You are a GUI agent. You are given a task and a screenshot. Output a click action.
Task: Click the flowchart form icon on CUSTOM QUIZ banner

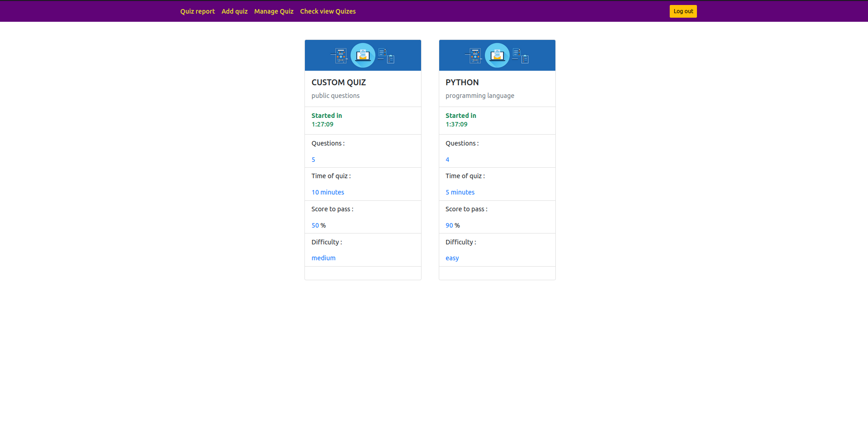click(x=341, y=56)
